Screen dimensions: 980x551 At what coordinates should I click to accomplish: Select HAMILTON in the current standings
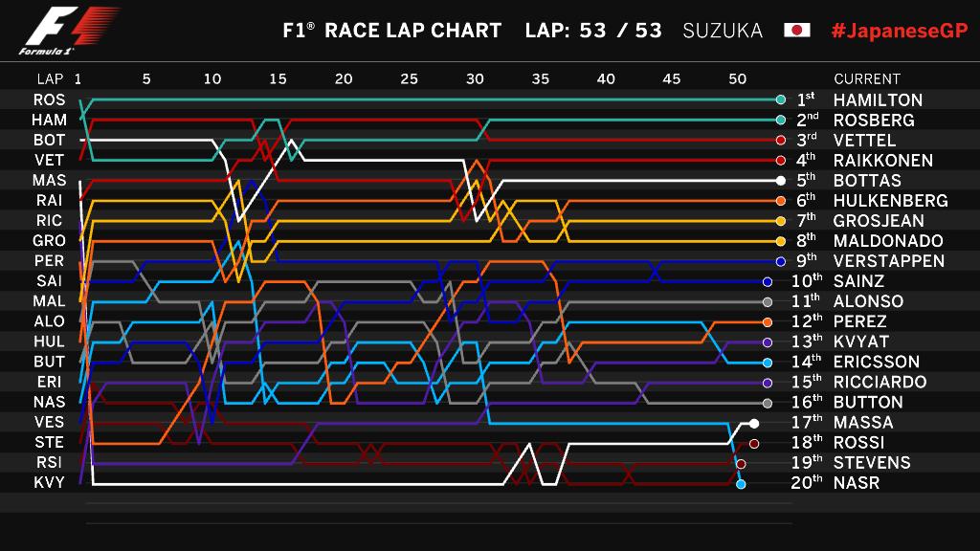pos(878,100)
